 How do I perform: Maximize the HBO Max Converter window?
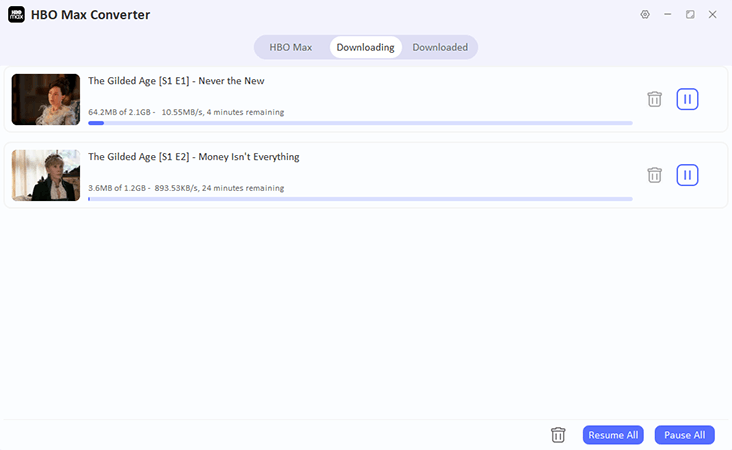[690, 14]
